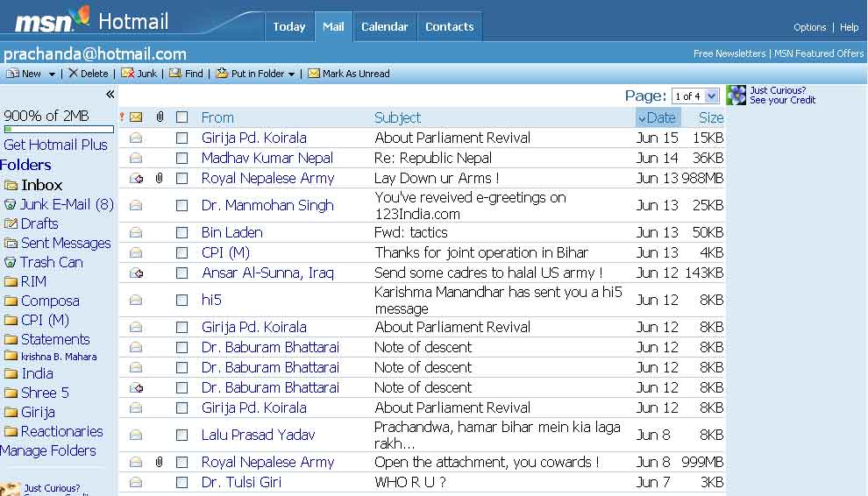
Task: Expand the Put in Folder dropdown
Action: (291, 74)
